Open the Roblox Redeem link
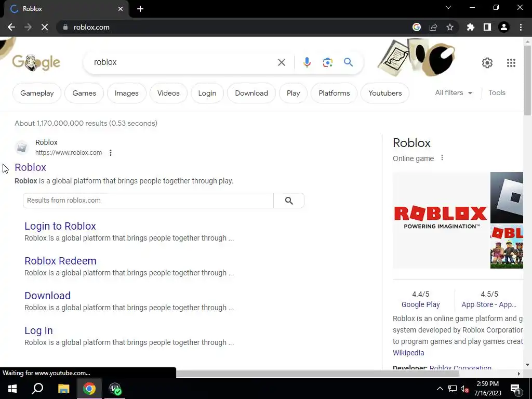532x399 pixels. coord(60,261)
